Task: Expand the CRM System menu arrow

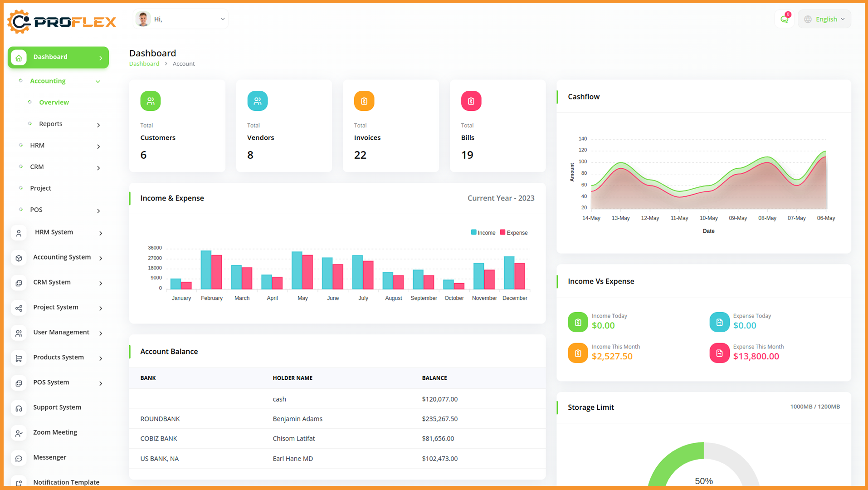Action: (101, 283)
